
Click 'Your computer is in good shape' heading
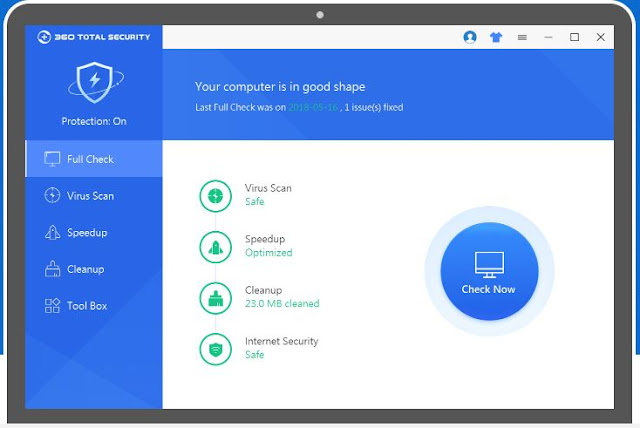coord(280,86)
